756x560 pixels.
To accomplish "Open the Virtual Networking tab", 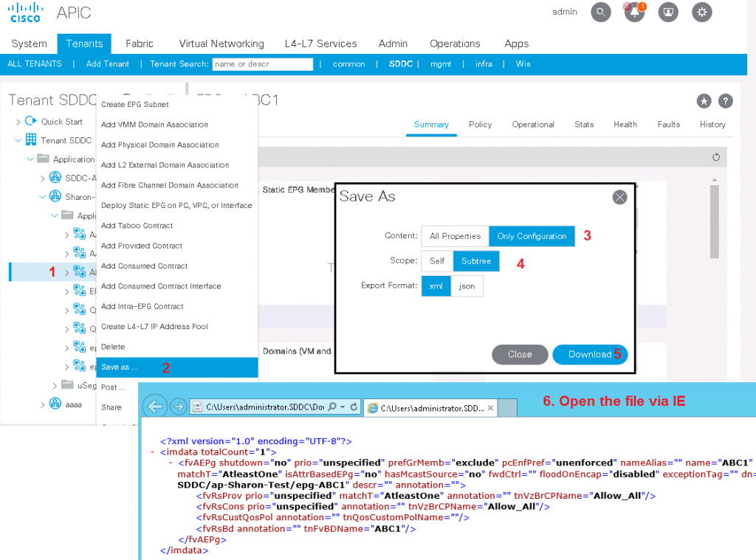I will tap(221, 44).
